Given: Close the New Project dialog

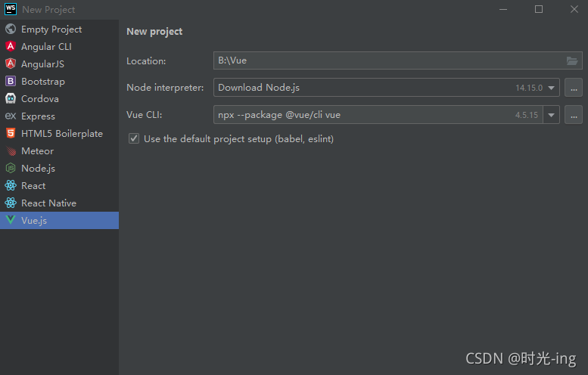Looking at the screenshot, I should [574, 9].
